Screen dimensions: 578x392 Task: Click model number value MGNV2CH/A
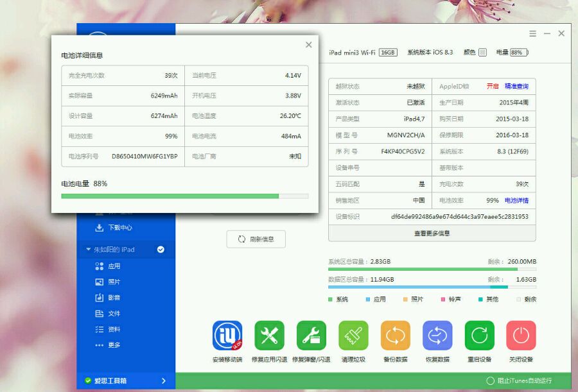pyautogui.click(x=406, y=135)
